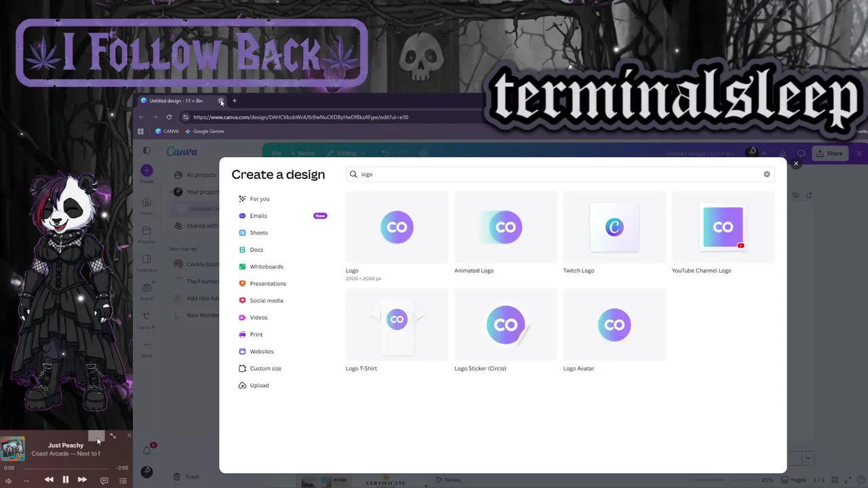This screenshot has height=488, width=868.
Task: Click the Whiteboards green icon
Action: [x=243, y=266]
